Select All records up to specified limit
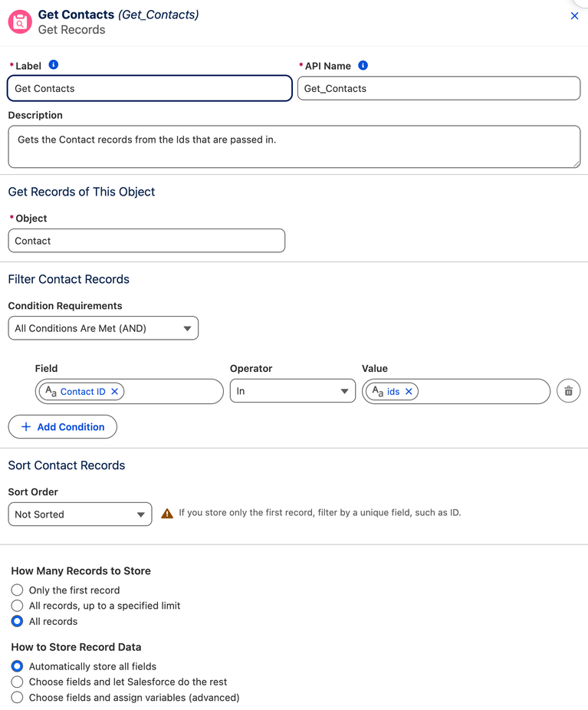 point(17,606)
